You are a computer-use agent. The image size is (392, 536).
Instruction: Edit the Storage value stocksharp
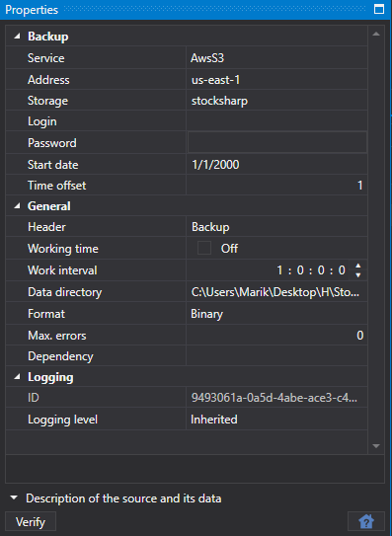(x=276, y=101)
